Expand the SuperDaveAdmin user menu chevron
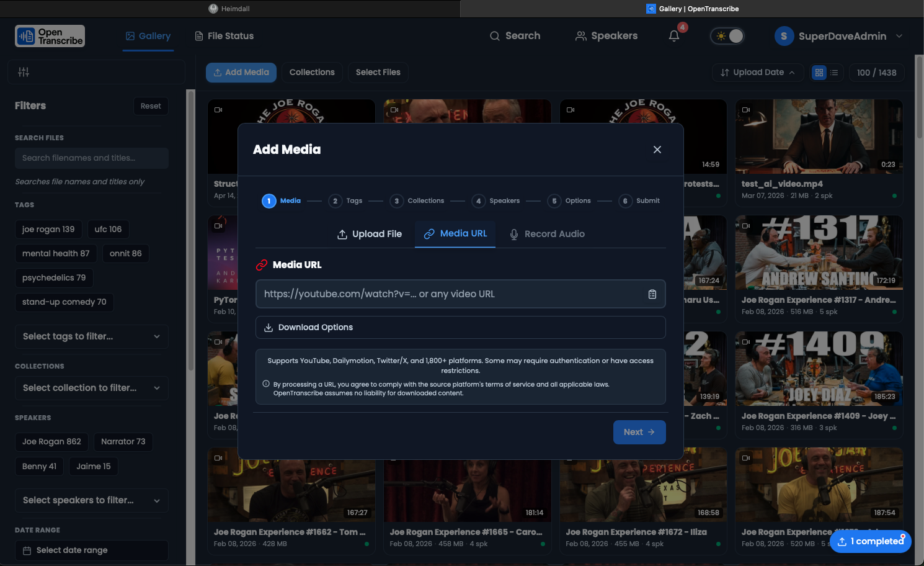 pyautogui.click(x=899, y=36)
